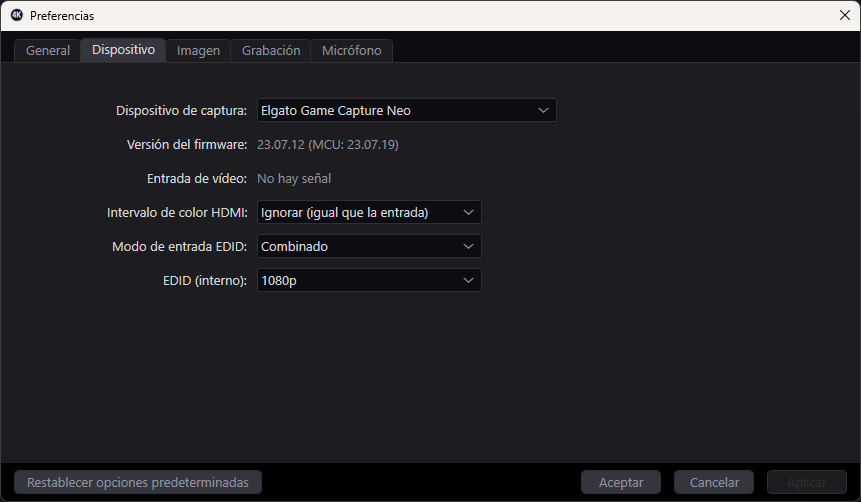Click Restablecer opciones predeterminadas button
The width and height of the screenshot is (861, 502).
pos(138,482)
